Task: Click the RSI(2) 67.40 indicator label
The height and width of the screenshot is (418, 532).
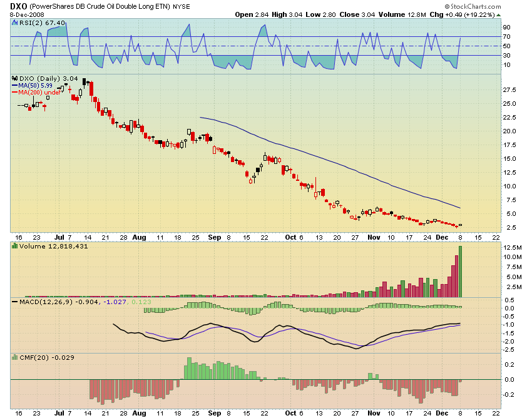Action: point(42,23)
